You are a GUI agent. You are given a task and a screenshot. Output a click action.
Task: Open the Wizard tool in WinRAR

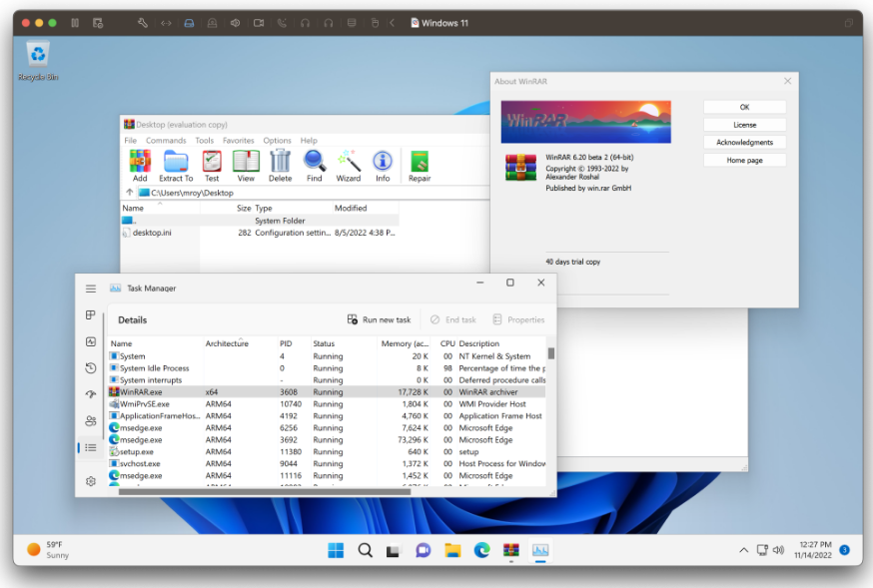[349, 162]
